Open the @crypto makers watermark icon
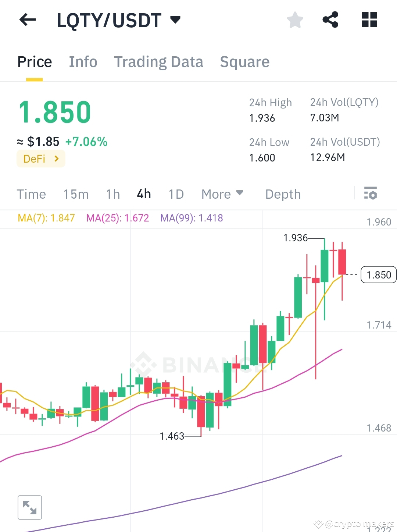This screenshot has height=532, width=397. (318, 524)
